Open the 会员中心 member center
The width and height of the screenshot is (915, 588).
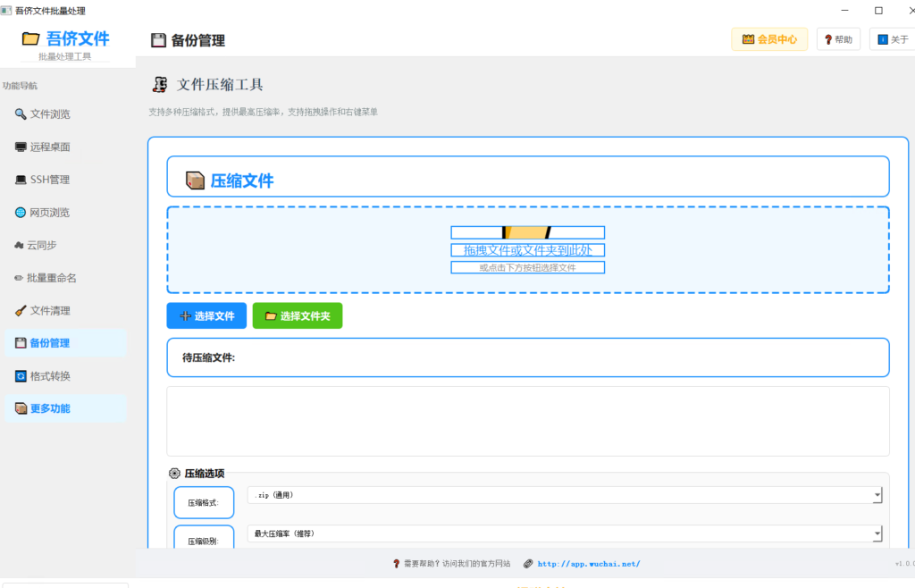point(769,39)
